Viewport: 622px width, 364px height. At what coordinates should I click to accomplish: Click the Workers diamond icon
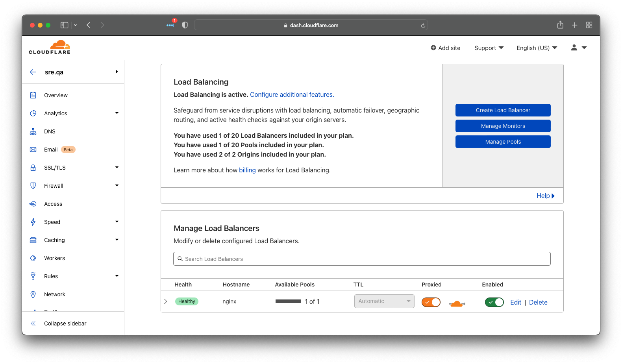(x=33, y=258)
